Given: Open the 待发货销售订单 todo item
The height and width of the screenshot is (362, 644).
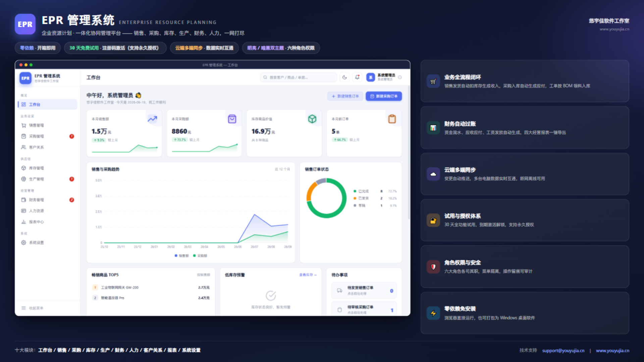Looking at the screenshot, I should point(364,291).
